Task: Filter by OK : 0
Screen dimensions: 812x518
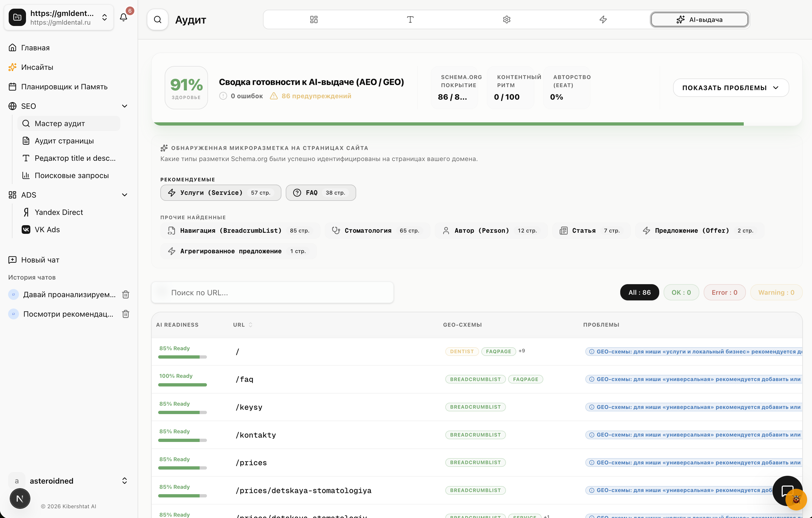Action: [x=681, y=293]
